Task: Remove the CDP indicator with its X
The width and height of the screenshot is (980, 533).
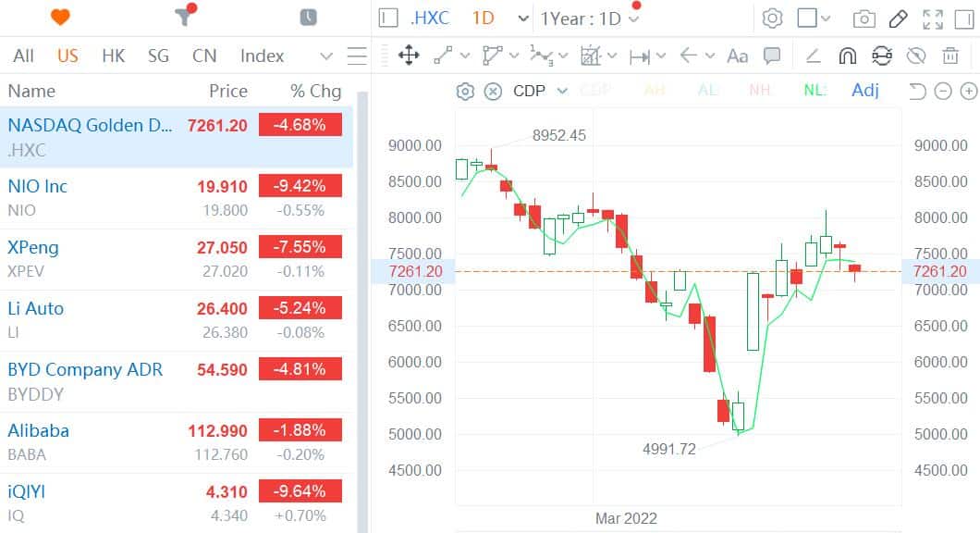Action: point(492,91)
